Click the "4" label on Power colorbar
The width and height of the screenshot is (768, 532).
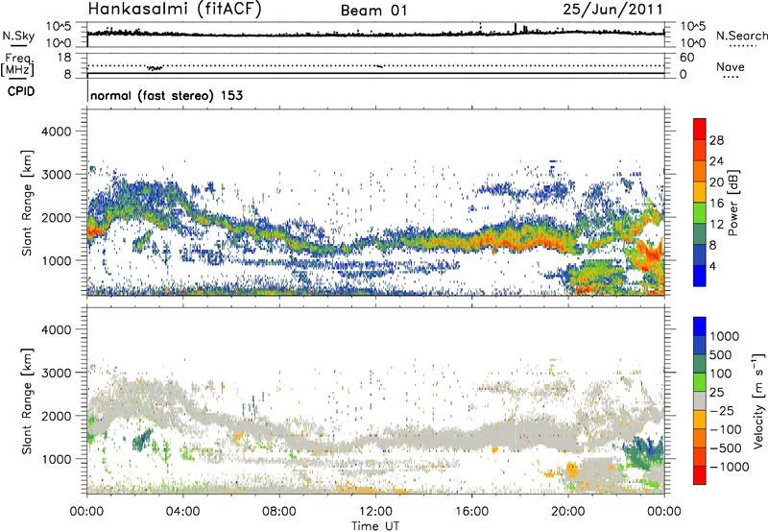[x=713, y=266]
